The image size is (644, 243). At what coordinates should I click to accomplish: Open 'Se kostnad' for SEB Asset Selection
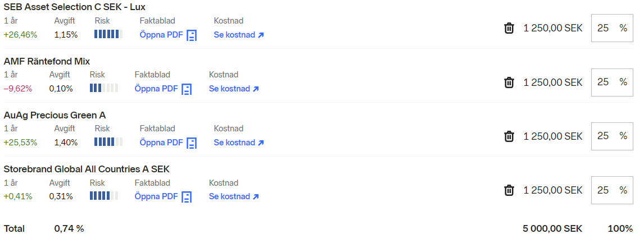click(239, 35)
